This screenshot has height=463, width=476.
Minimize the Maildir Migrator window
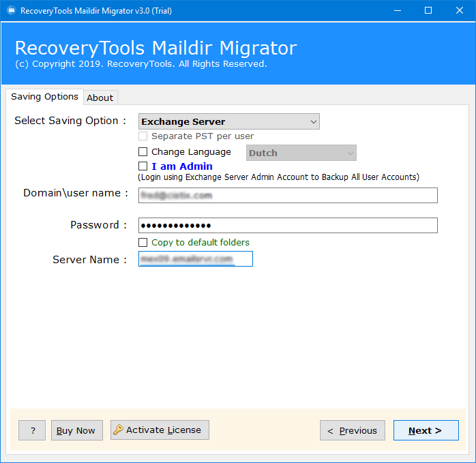[x=398, y=11]
